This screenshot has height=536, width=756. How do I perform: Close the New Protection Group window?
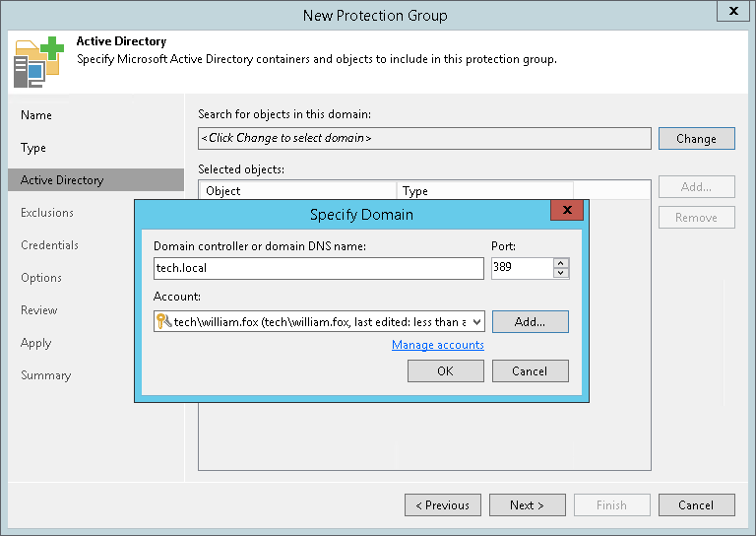coord(732,12)
